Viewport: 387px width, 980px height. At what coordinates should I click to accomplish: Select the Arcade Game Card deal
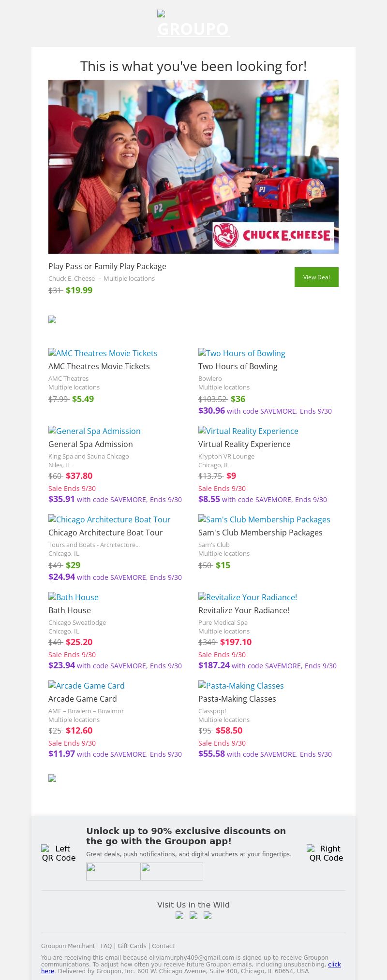(83, 699)
